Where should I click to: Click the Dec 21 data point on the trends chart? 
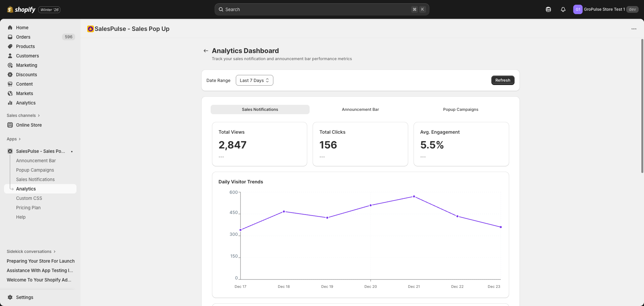coord(414,196)
